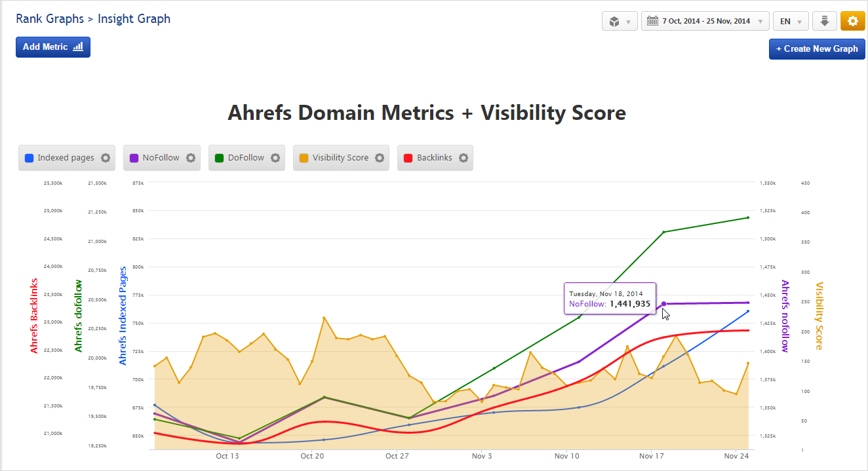Screen dimensions: 868x471
Task: Open settings gear for Backlinks metric
Action: 464,158
